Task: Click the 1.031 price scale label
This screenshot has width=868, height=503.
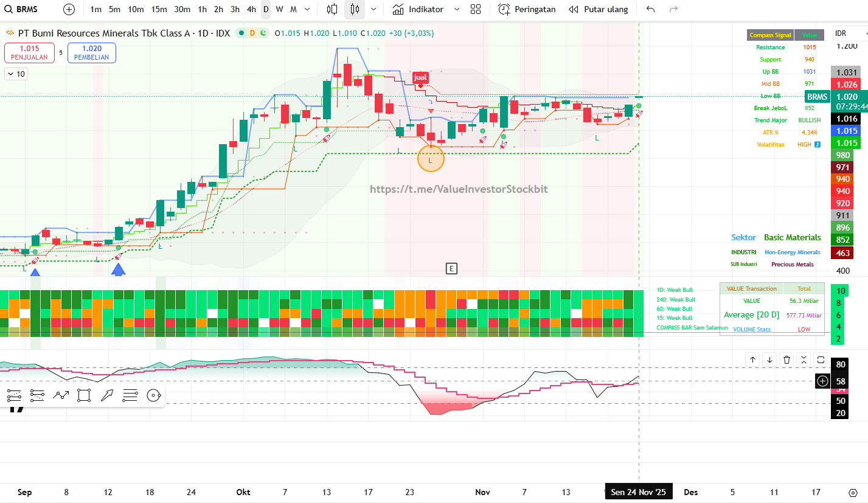Action: (847, 72)
